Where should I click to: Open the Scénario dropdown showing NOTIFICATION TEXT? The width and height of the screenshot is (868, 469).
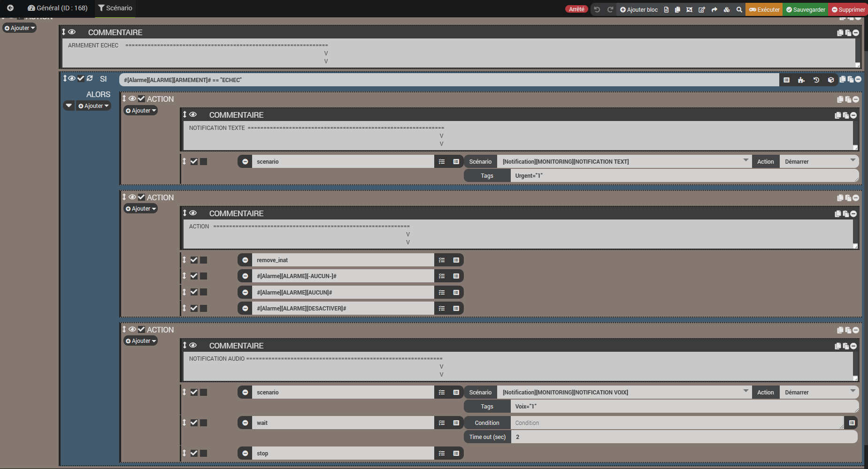click(x=624, y=162)
